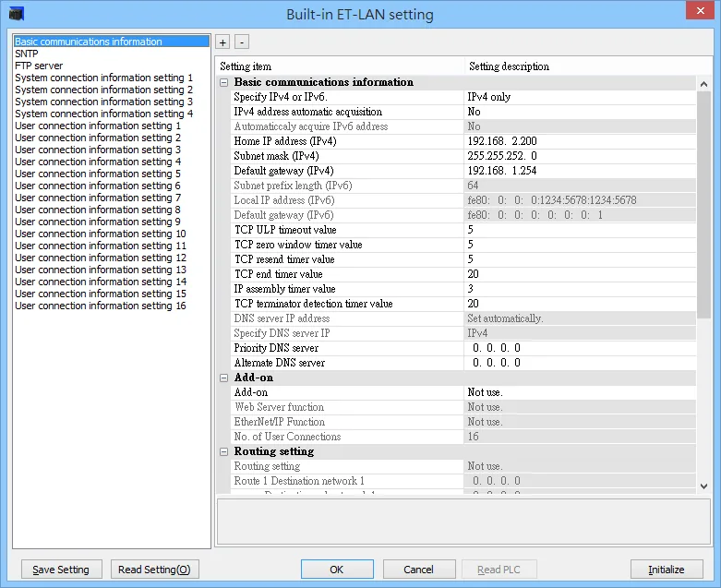Edit Home IP address value 192.168.2.200
The width and height of the screenshot is (721, 588).
(x=580, y=141)
